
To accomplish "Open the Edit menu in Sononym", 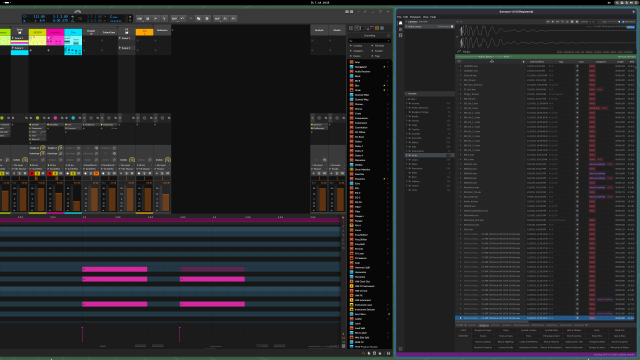I will 406,17.
